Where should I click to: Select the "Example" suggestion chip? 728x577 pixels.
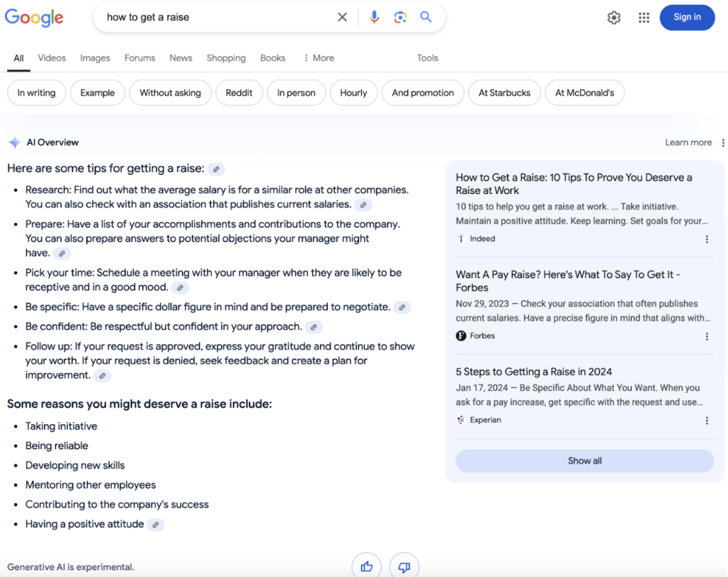(97, 93)
